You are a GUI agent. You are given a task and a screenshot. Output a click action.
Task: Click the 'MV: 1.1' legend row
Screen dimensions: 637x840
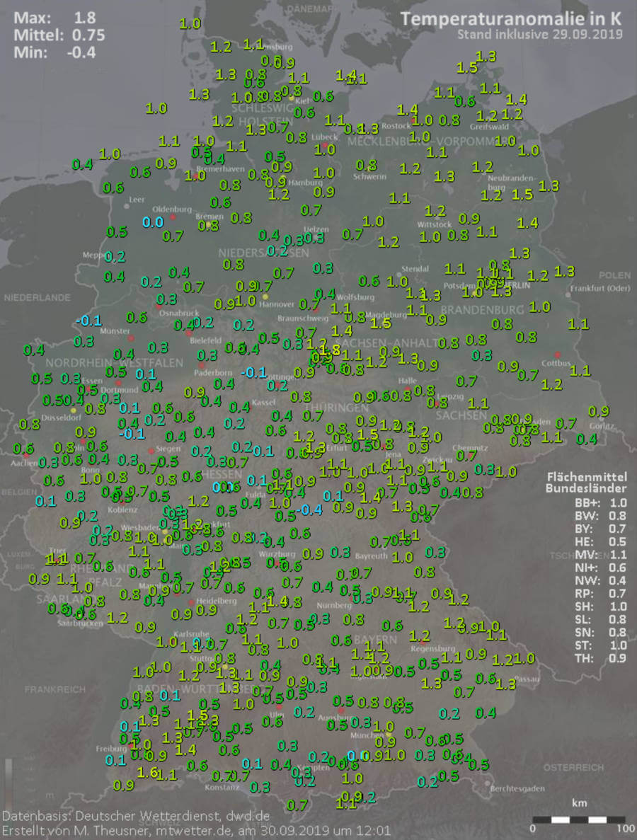pyautogui.click(x=600, y=555)
